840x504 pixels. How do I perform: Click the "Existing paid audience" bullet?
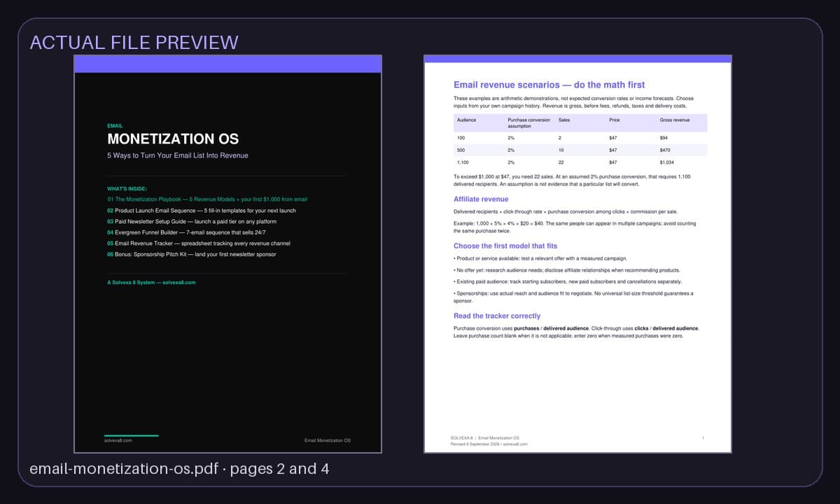(x=566, y=281)
